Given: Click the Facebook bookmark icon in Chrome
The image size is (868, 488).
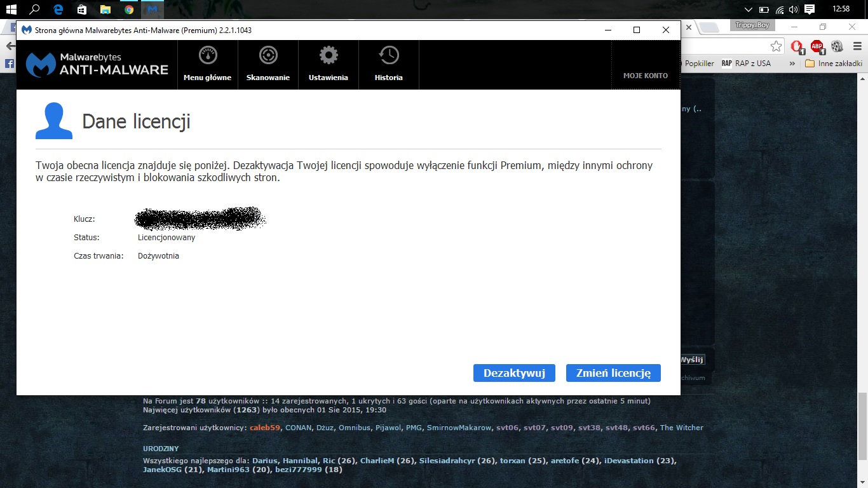Looking at the screenshot, I should (9, 64).
